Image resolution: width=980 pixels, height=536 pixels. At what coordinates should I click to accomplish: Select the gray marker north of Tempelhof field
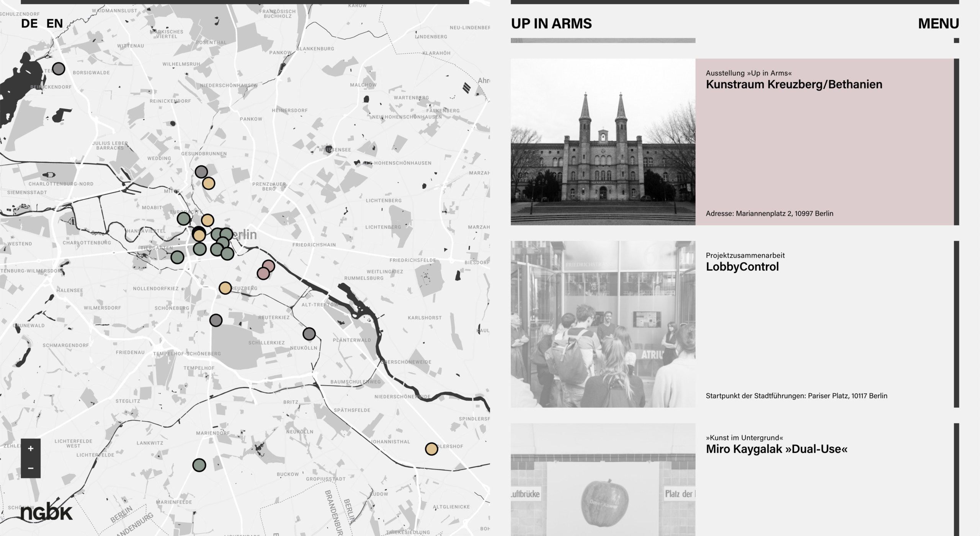pos(216,320)
